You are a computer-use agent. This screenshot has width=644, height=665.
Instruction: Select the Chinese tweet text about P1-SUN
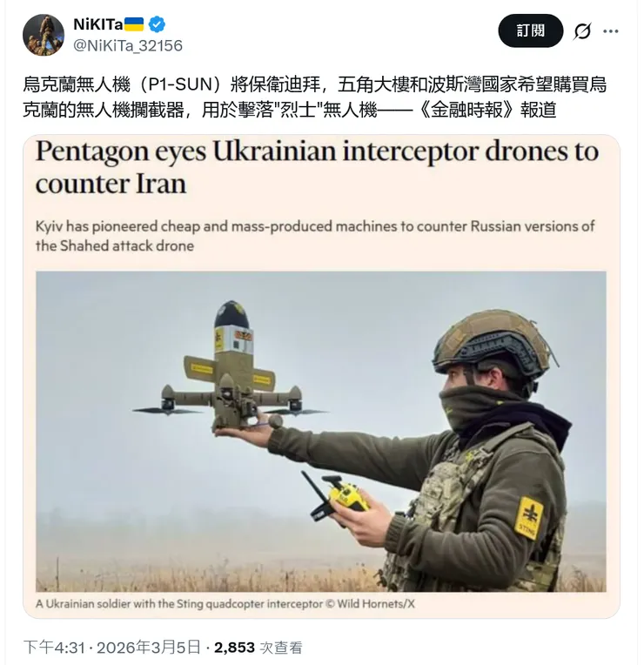pos(314,97)
